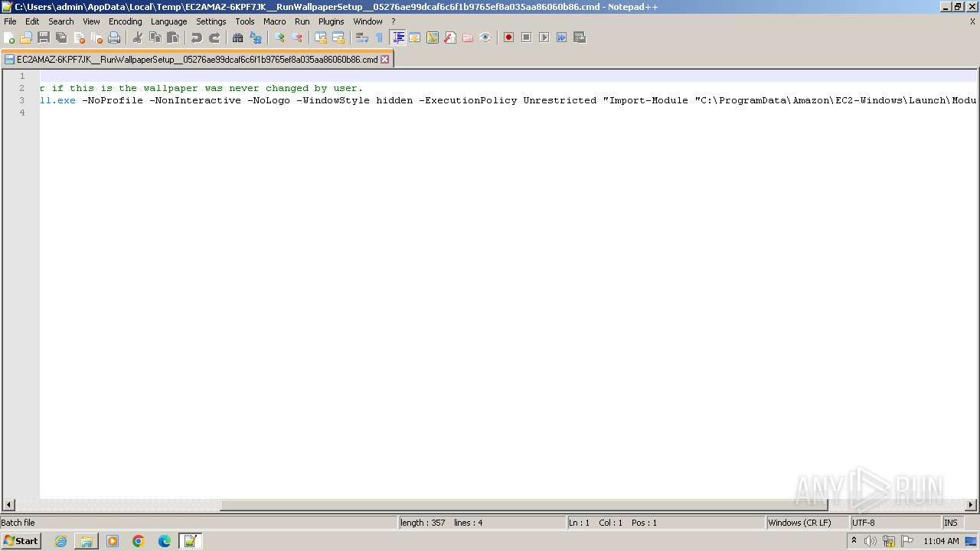Image resolution: width=980 pixels, height=551 pixels.
Task: Open the Replace toolbar icon
Action: pos(256,37)
